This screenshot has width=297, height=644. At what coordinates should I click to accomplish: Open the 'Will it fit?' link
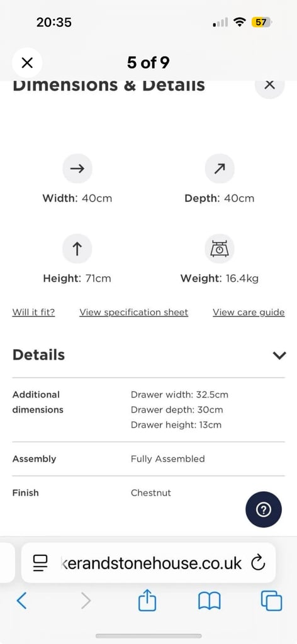coord(34,312)
